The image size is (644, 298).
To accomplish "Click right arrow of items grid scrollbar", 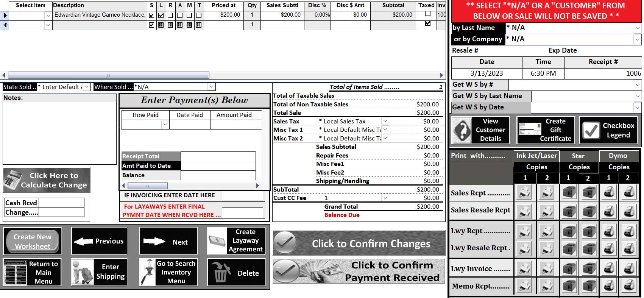I will [x=441, y=75].
